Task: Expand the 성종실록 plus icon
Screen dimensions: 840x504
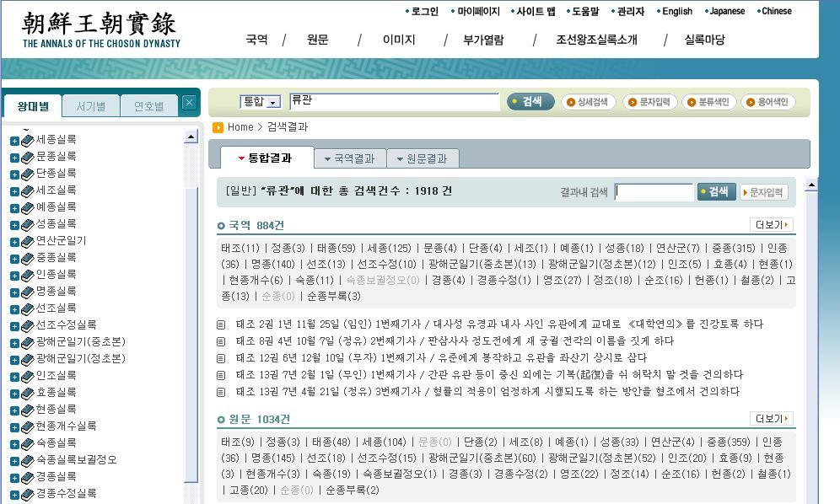Action: coord(14,226)
